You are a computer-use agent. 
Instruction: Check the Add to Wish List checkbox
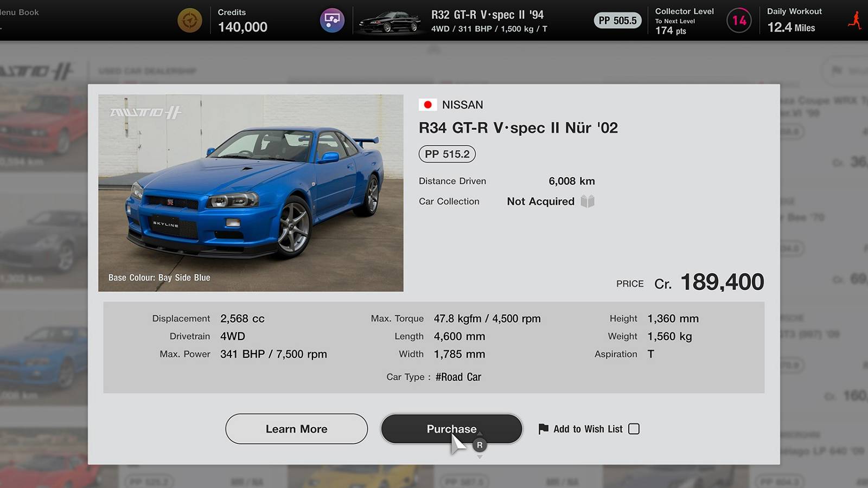pyautogui.click(x=634, y=429)
